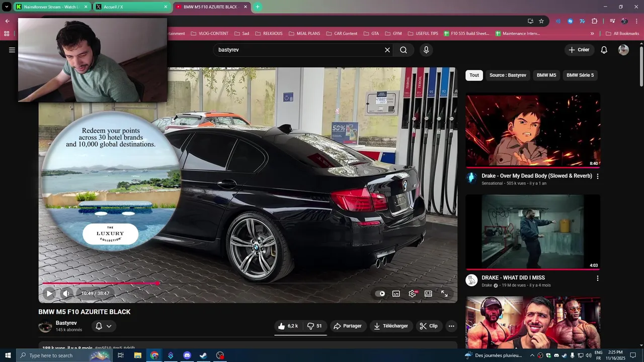Click the Clip scissors button
Image resolution: width=644 pixels, height=362 pixels.
[429, 326]
